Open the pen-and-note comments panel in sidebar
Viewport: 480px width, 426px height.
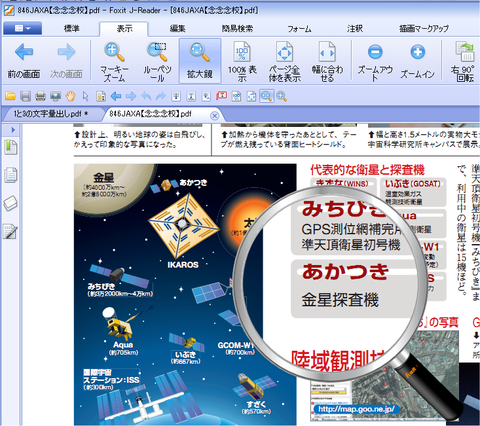(x=11, y=232)
